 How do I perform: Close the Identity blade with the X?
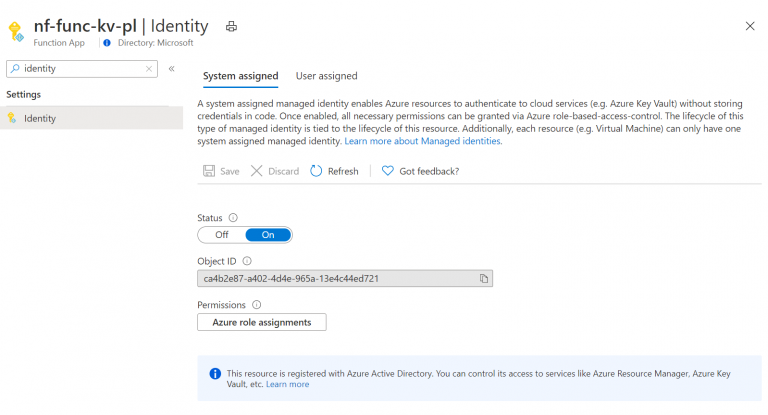[750, 26]
